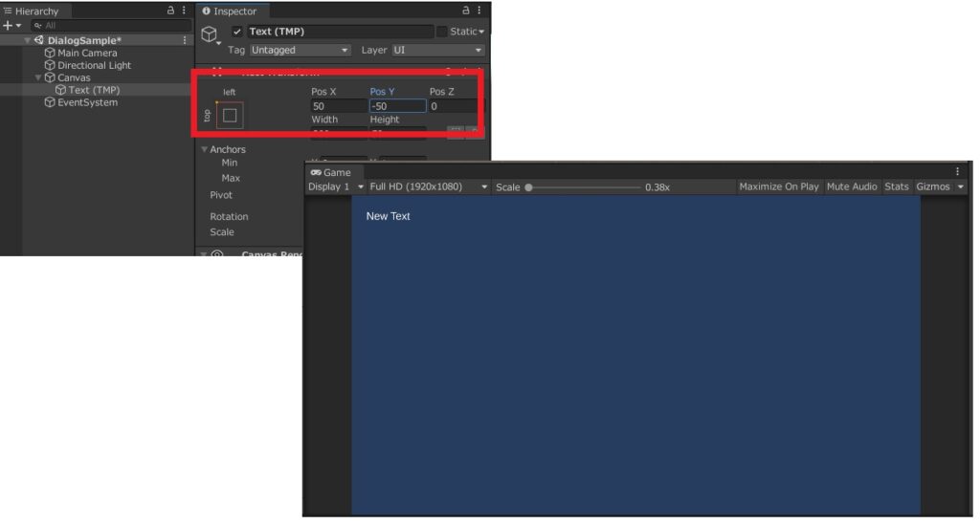Click the Pos Z field showing 0

pyautogui.click(x=456, y=106)
